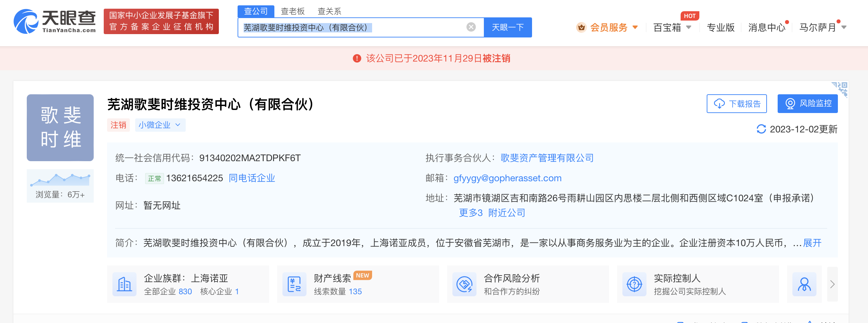Click the 正常 phone status tag
This screenshot has width=868, height=323.
(154, 179)
